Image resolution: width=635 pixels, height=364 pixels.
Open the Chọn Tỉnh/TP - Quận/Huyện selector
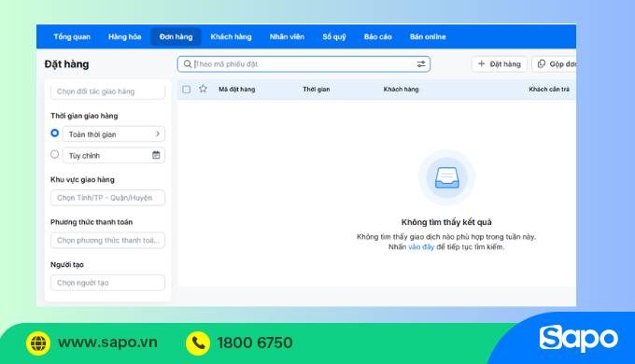(107, 198)
